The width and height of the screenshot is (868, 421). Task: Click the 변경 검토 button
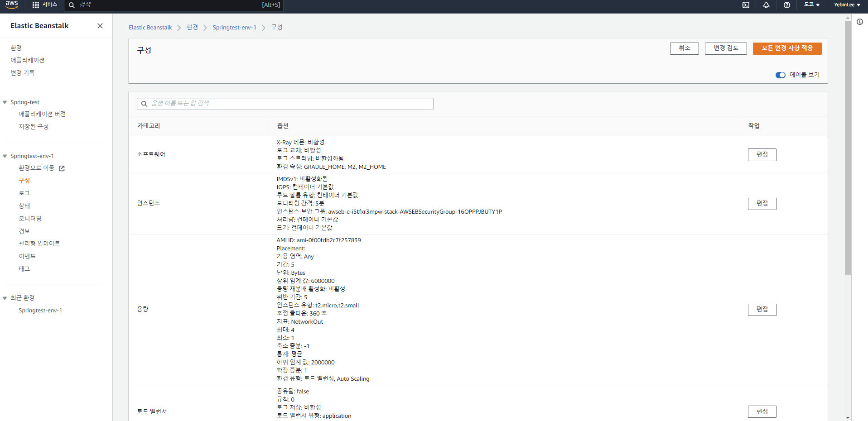click(726, 48)
